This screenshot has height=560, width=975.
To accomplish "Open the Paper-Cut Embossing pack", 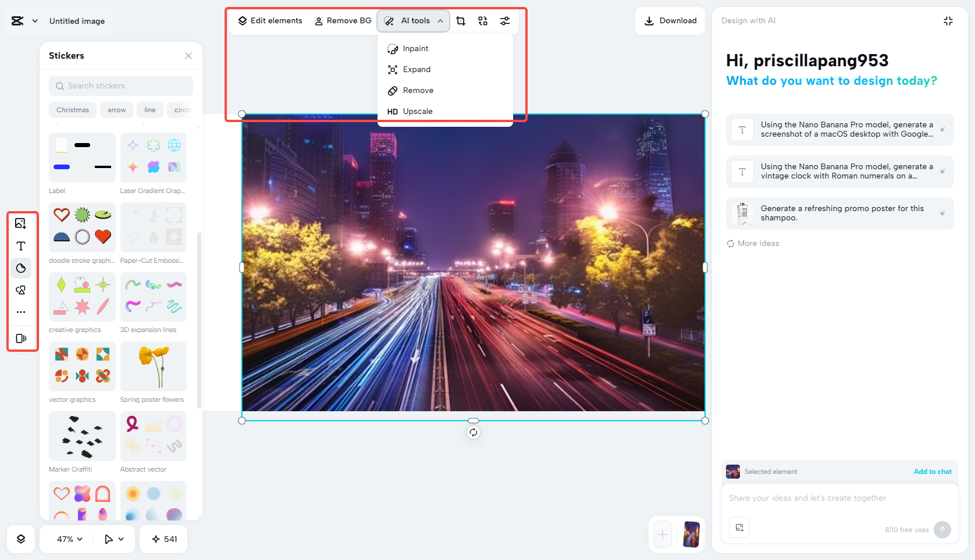I will (x=154, y=227).
